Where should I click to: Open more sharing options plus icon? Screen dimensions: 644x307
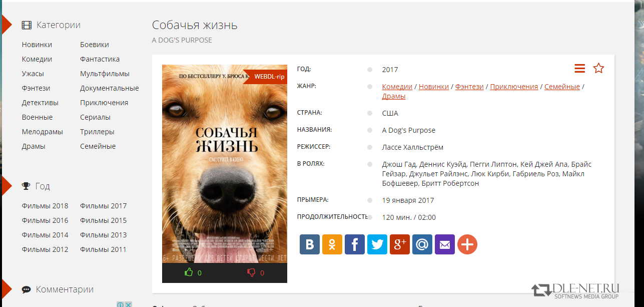(x=467, y=244)
